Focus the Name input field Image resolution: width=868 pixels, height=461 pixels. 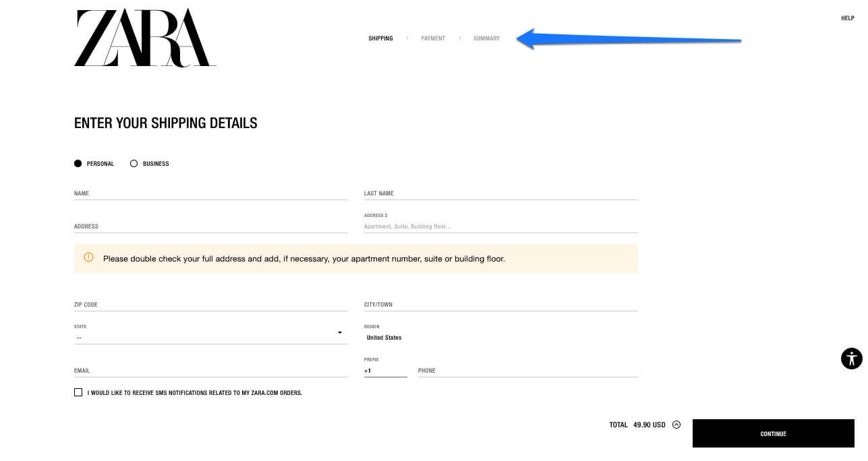211,193
